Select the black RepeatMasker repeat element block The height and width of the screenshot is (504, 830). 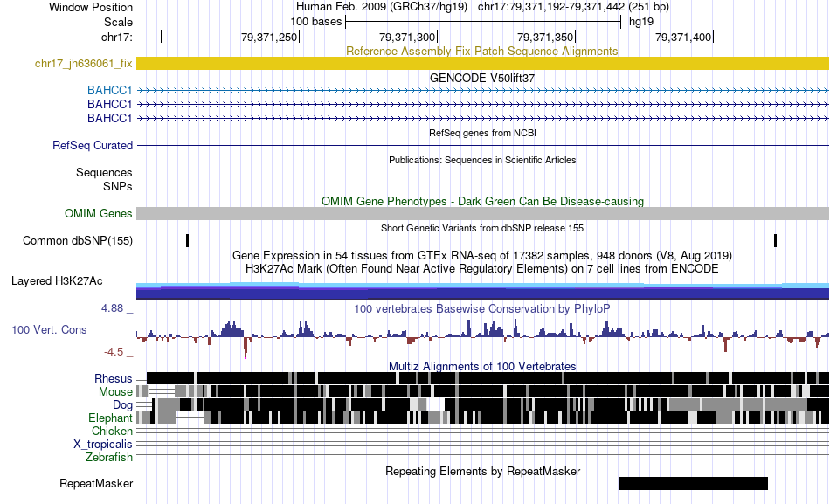pos(694,483)
